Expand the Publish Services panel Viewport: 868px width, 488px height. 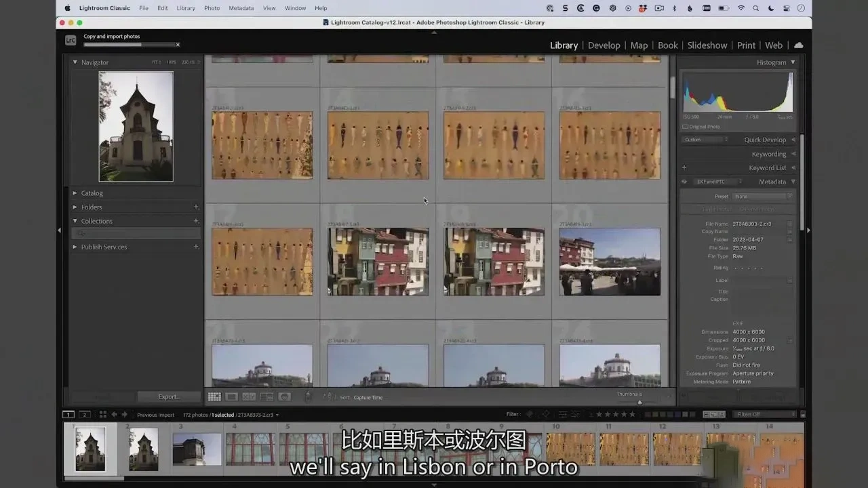coord(75,247)
